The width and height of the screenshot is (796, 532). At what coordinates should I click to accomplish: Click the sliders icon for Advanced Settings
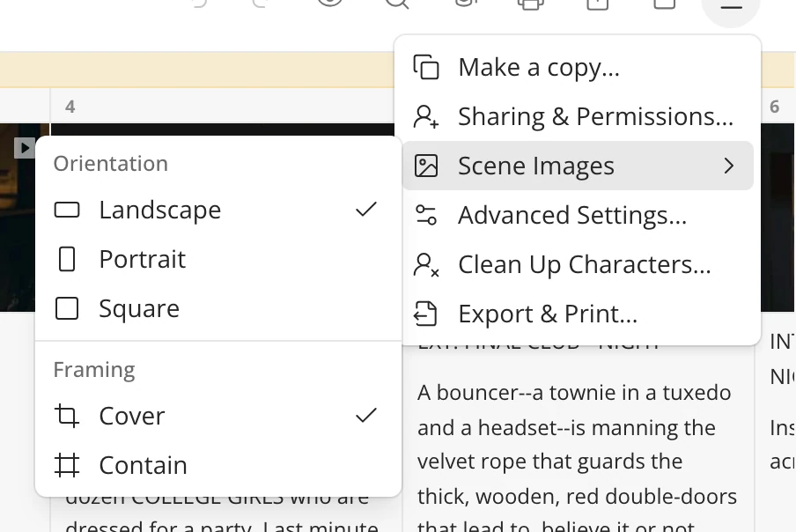pyautogui.click(x=426, y=215)
